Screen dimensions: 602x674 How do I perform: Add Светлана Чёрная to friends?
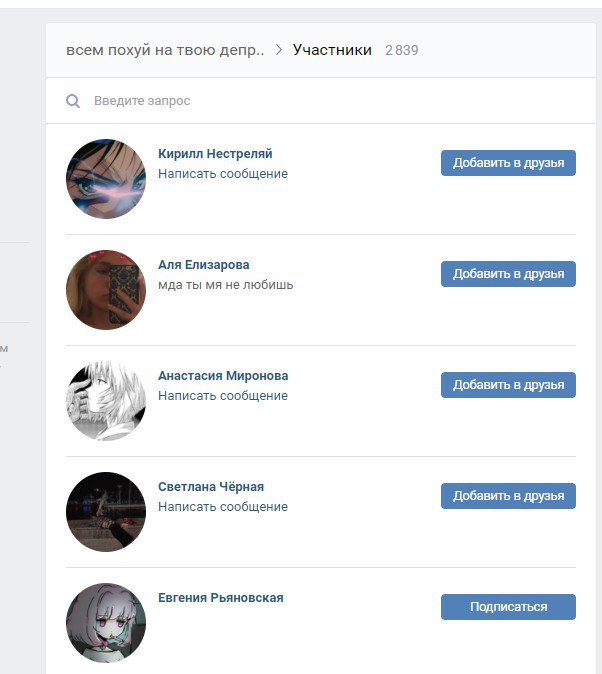click(x=508, y=496)
